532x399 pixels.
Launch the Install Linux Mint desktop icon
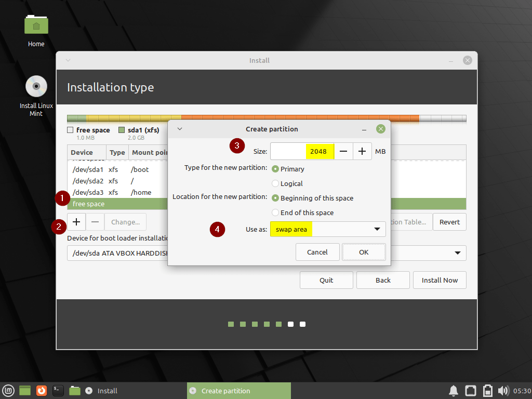click(36, 86)
